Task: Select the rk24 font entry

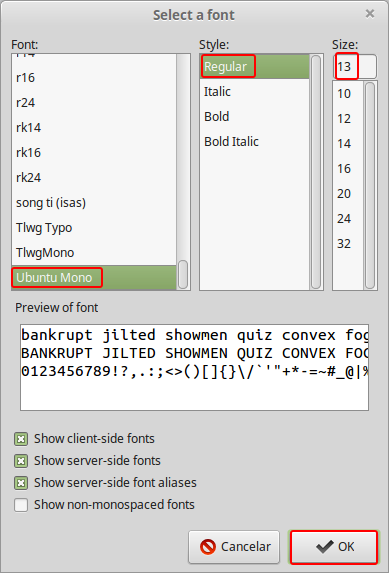Action: tap(94, 178)
